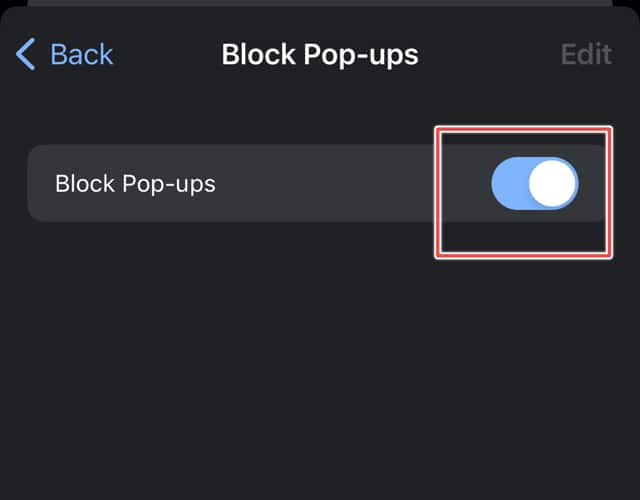This screenshot has width=640, height=500.
Task: Tap the back chevron arrow icon
Action: point(27,54)
